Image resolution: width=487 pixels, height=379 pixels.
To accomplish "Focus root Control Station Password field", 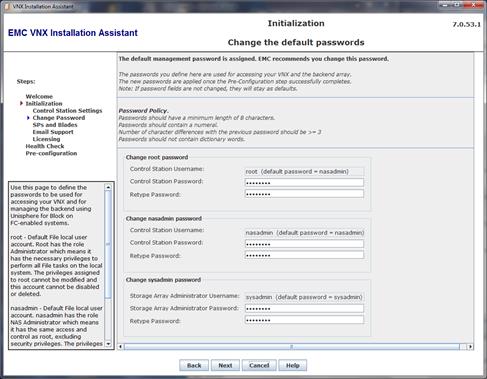I will pyautogui.click(x=304, y=183).
